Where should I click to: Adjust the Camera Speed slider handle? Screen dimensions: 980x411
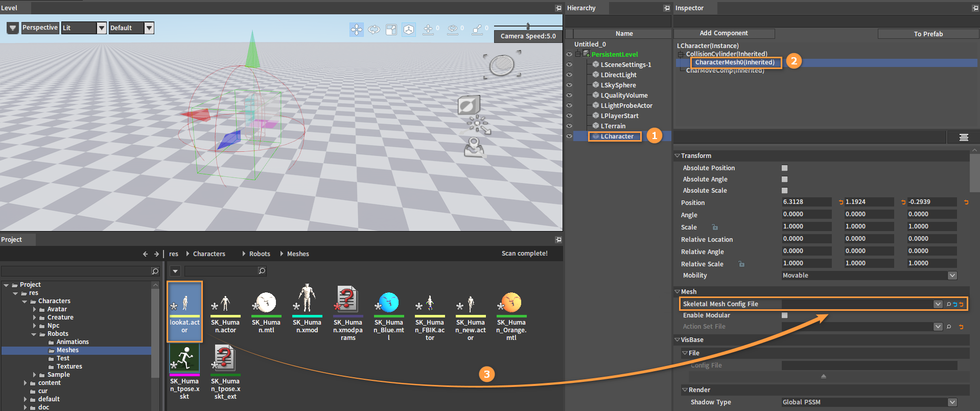point(528,26)
